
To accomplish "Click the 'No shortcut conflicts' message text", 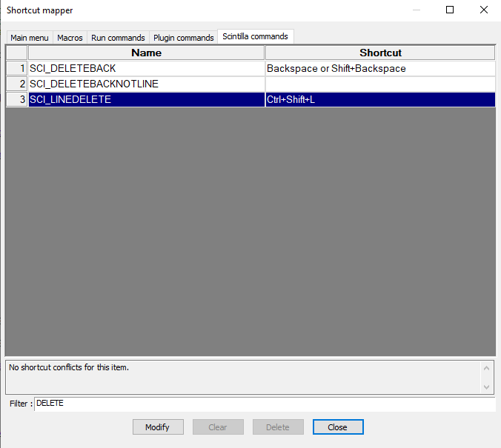I will [69, 367].
